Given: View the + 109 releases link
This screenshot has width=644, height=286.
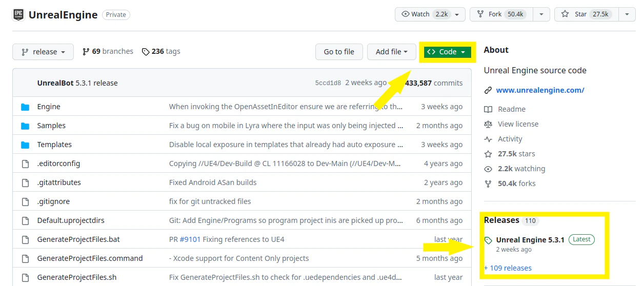Looking at the screenshot, I should [x=508, y=268].
